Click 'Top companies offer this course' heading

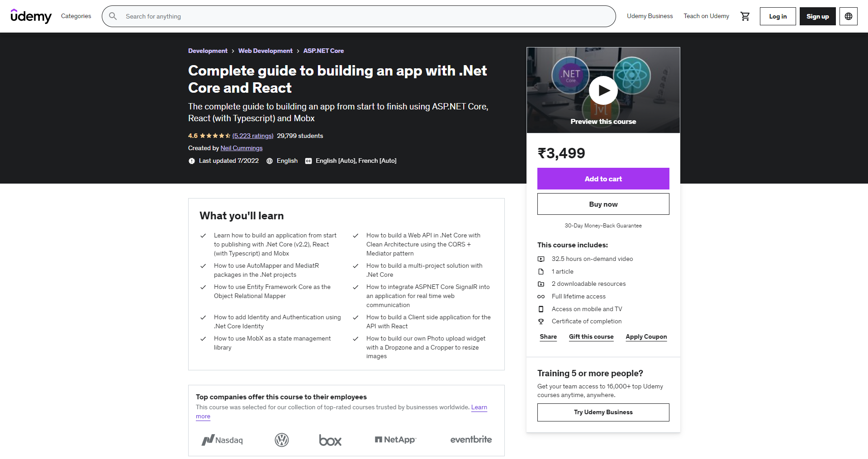pyautogui.click(x=281, y=397)
